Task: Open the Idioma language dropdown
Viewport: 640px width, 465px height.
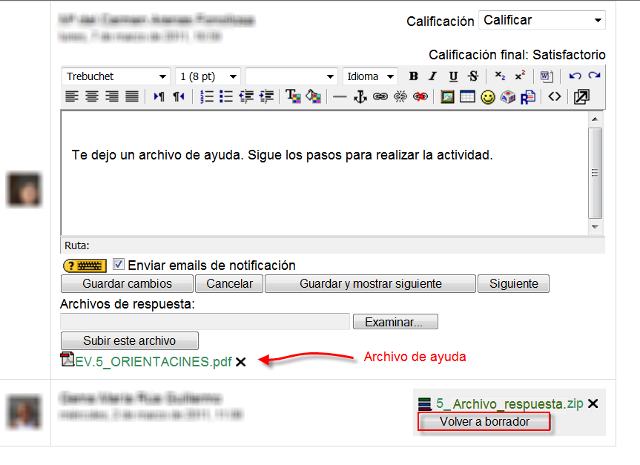Action: click(x=372, y=77)
